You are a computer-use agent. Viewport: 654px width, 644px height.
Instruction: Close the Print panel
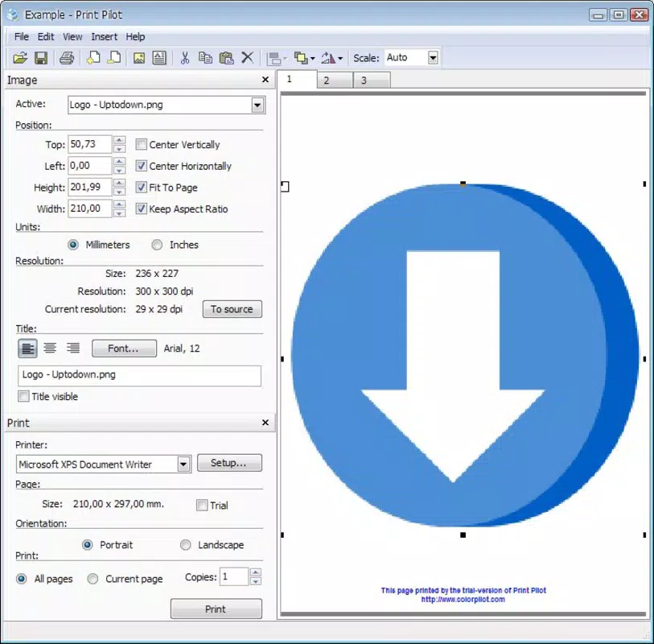[x=265, y=423]
